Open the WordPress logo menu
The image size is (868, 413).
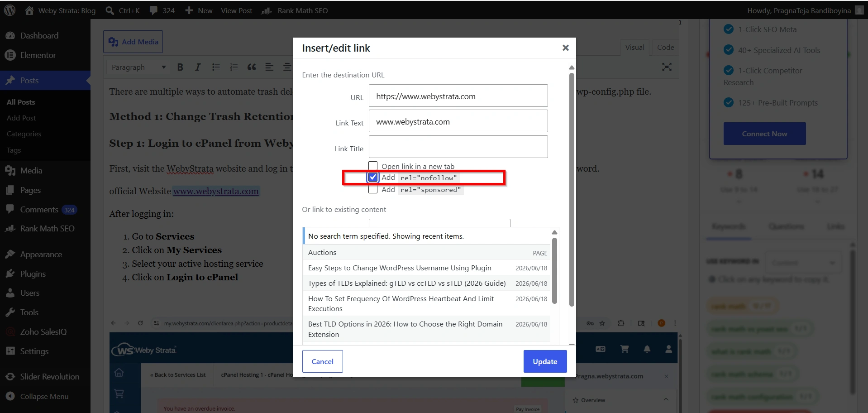10,10
